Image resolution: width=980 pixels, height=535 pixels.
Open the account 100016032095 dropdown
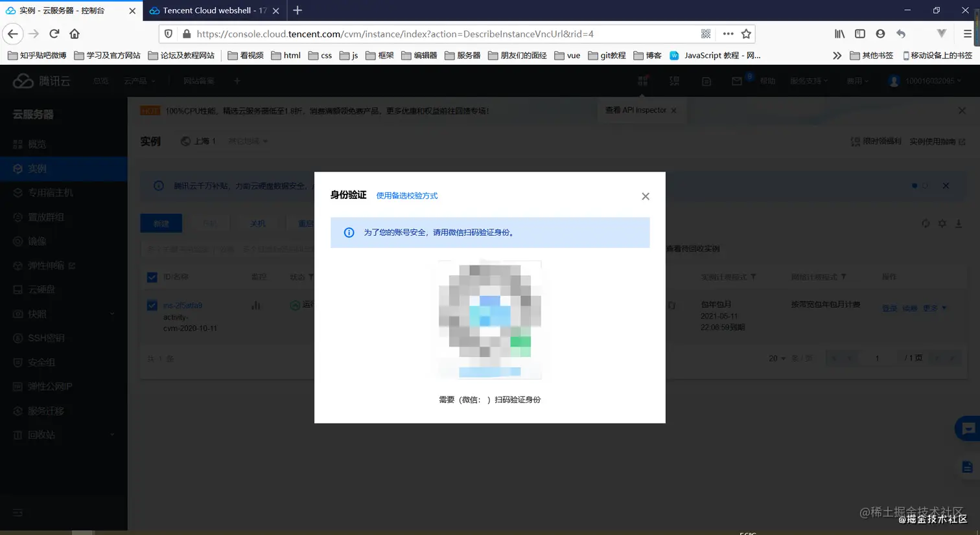pyautogui.click(x=925, y=81)
